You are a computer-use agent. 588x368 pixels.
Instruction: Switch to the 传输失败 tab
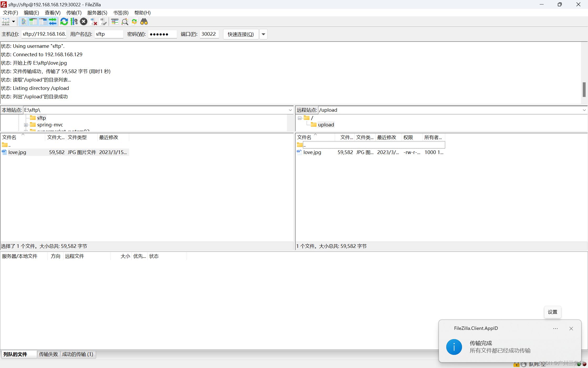click(49, 354)
